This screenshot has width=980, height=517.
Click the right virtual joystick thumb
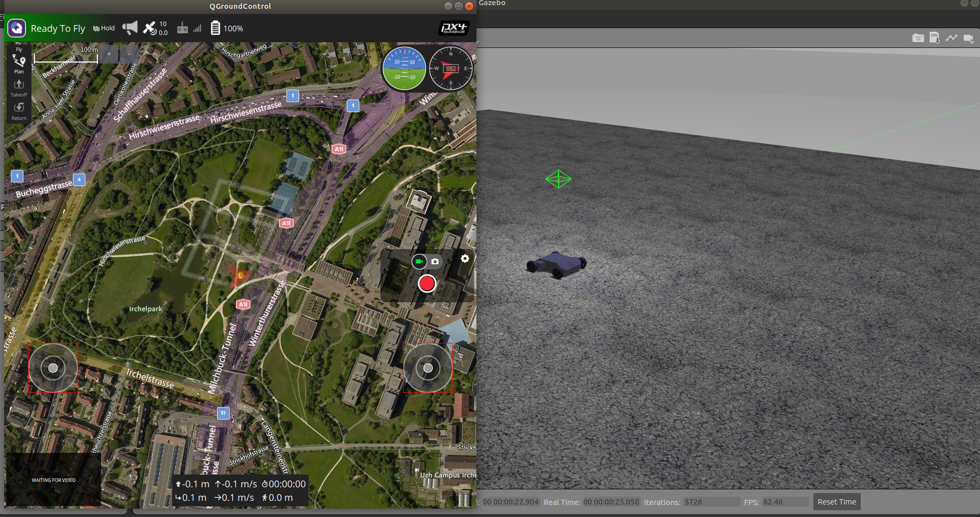coord(428,368)
